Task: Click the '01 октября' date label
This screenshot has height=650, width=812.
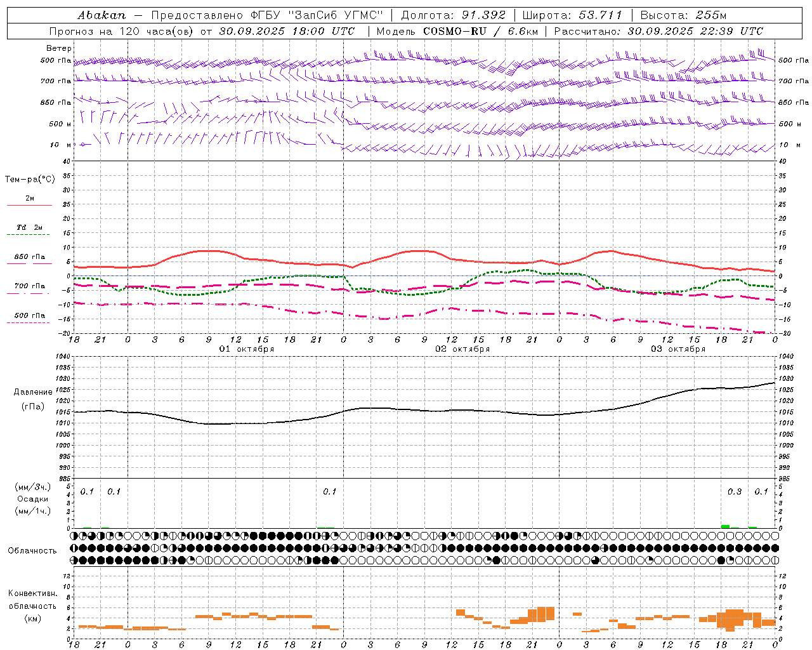Action: 247,349
